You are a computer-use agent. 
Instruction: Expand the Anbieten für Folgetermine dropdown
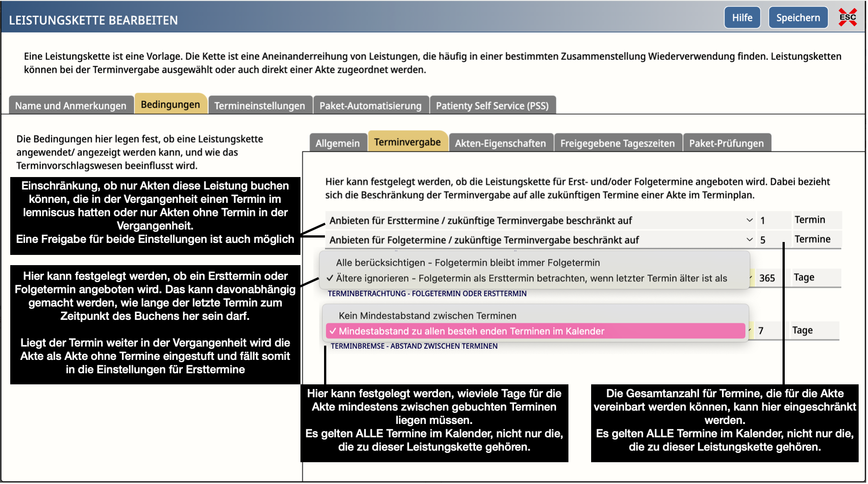pyautogui.click(x=540, y=240)
